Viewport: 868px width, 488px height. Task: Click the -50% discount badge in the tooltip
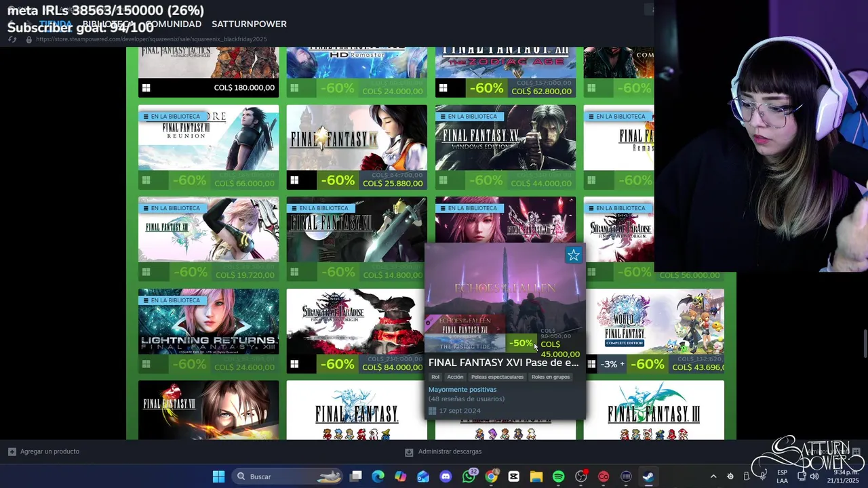click(x=521, y=344)
